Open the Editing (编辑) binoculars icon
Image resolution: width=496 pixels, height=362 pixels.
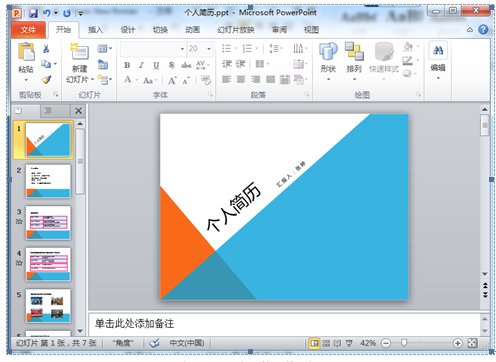438,51
